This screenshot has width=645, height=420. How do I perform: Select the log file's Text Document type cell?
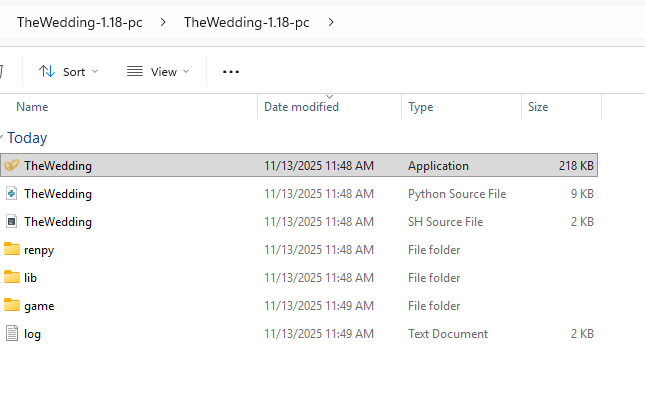pos(448,334)
